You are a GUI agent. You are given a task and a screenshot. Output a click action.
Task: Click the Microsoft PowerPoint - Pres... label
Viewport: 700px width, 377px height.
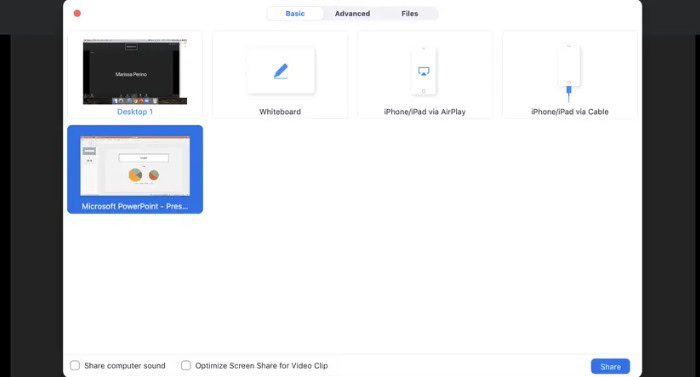pyautogui.click(x=135, y=206)
